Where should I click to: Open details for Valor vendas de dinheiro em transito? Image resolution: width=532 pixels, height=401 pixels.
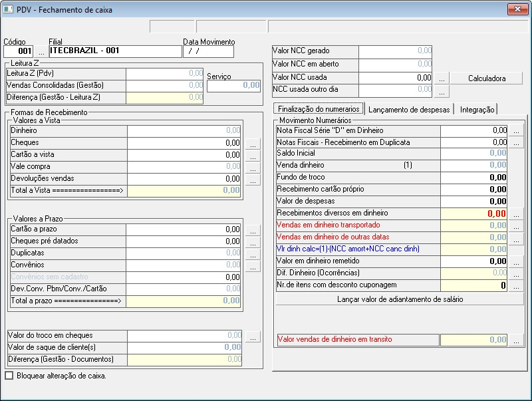point(516,340)
